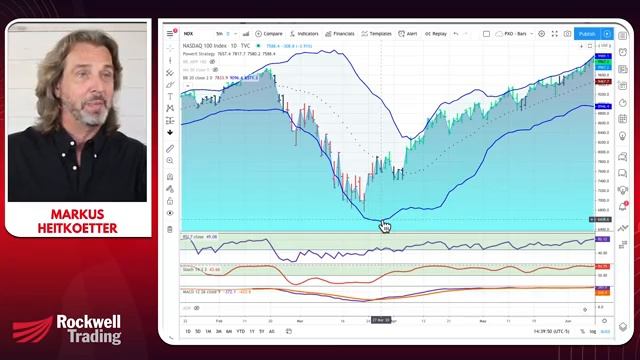Screen dimensions: 640x360
Task: Open the Ideas lightbulb sidebar icon
Action: [623, 136]
